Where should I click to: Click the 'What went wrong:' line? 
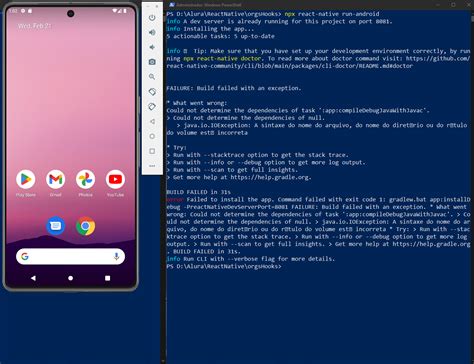pyautogui.click(x=197, y=103)
